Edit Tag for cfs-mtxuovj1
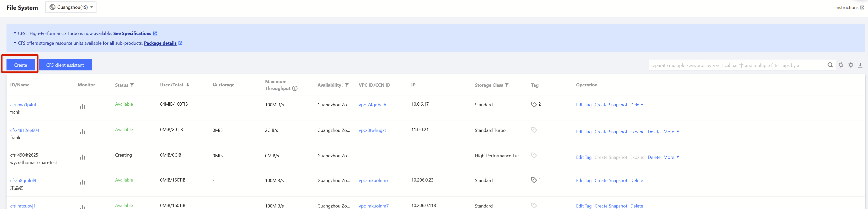Viewport: 868px width, 209px height. (x=584, y=206)
